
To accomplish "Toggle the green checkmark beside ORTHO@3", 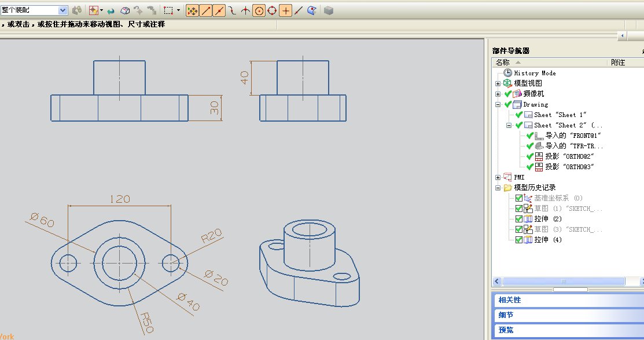I will [x=530, y=166].
